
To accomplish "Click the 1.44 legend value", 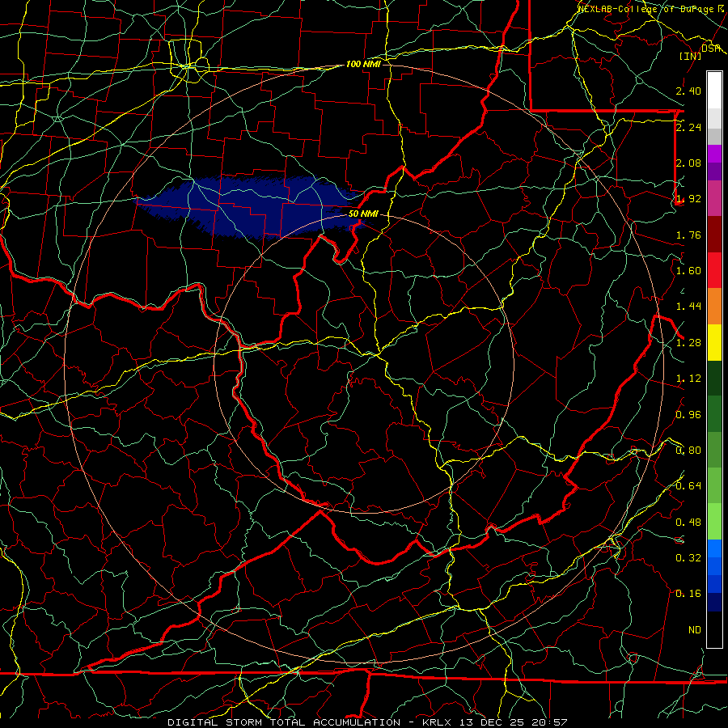I will coord(688,307).
